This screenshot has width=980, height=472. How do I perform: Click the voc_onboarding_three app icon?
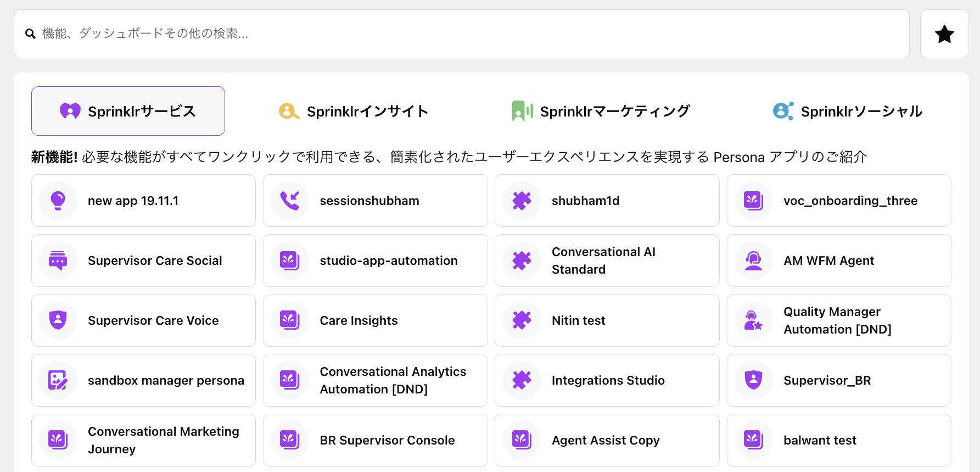pyautogui.click(x=753, y=201)
